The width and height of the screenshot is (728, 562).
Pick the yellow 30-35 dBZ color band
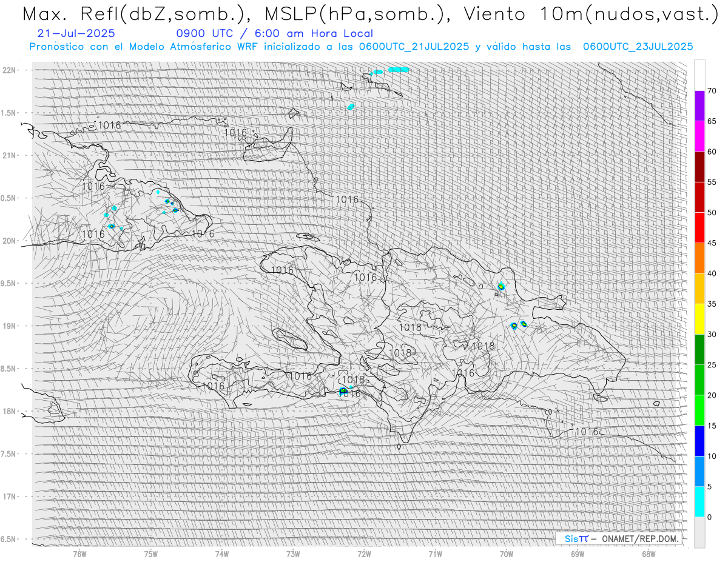(699, 319)
